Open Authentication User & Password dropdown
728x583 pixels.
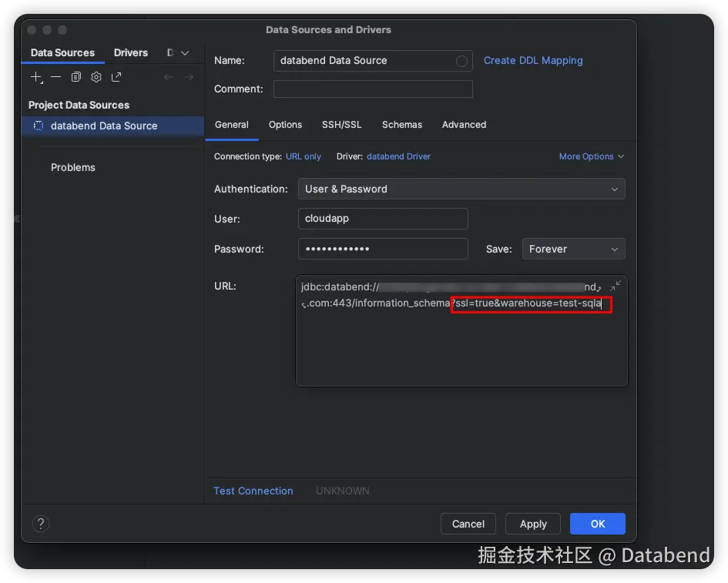point(461,189)
